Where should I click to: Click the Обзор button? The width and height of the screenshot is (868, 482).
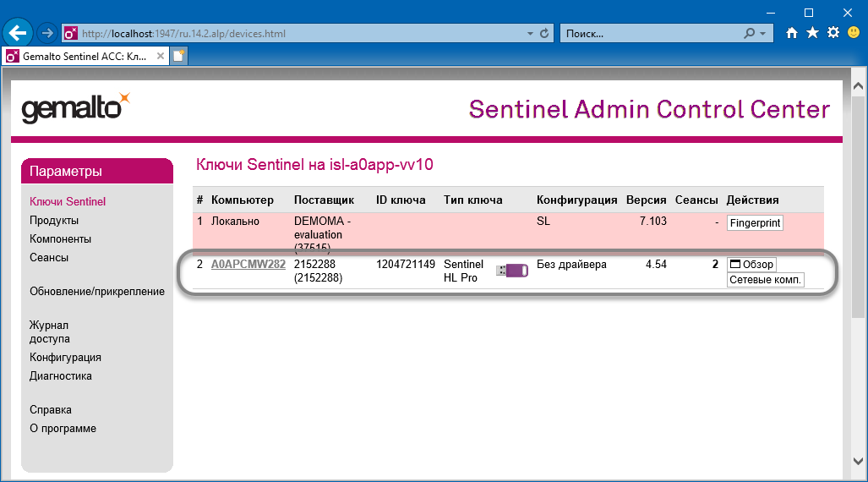point(751,265)
